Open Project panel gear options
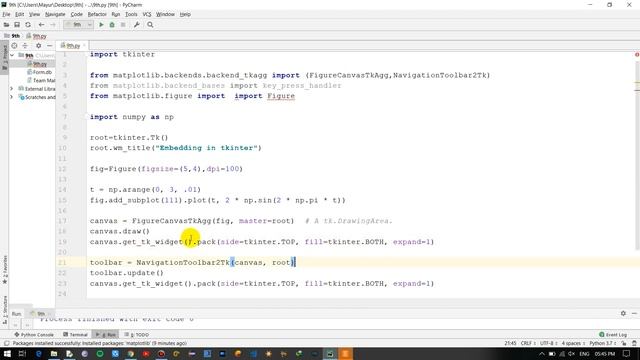The width and height of the screenshot is (640, 360). tap(38, 46)
